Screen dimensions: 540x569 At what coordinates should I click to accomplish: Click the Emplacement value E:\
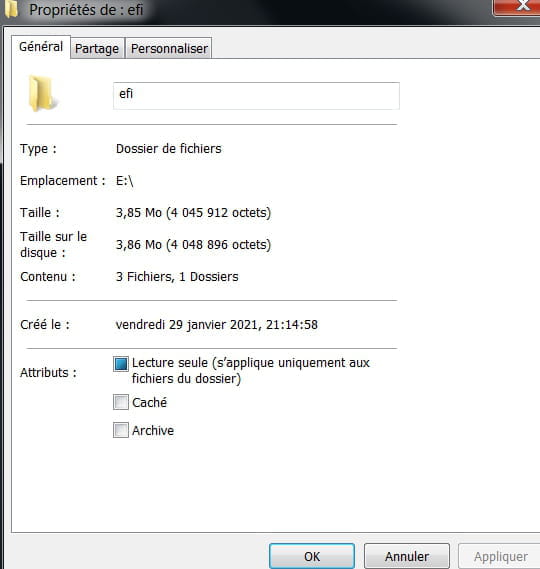click(x=125, y=181)
